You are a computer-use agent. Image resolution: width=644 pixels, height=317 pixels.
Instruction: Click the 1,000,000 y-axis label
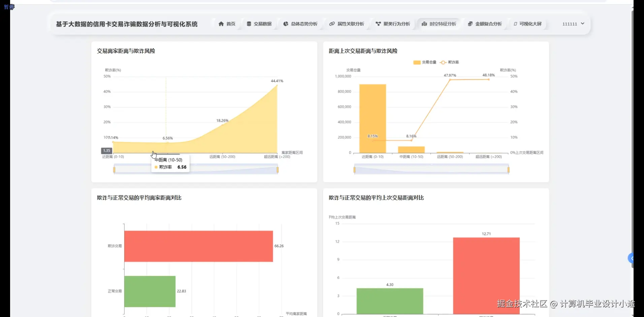coord(343,76)
